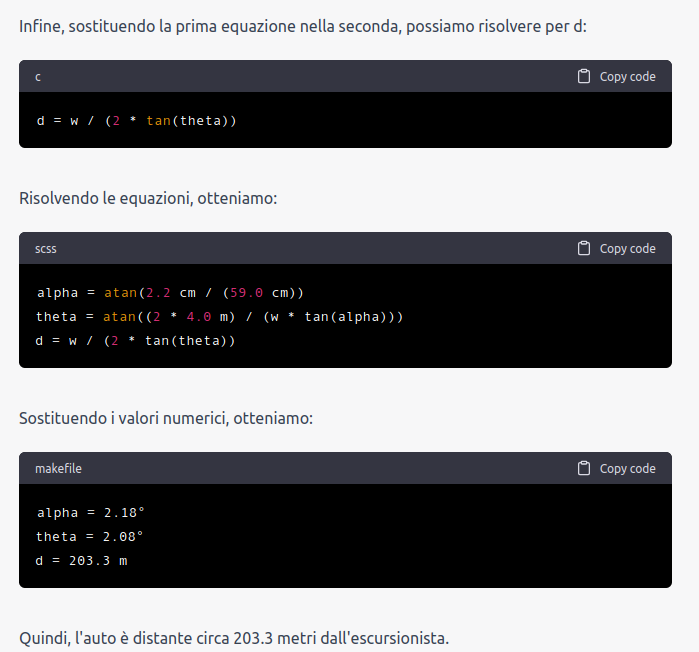Click the alpha = 2.18° result line

(91, 513)
